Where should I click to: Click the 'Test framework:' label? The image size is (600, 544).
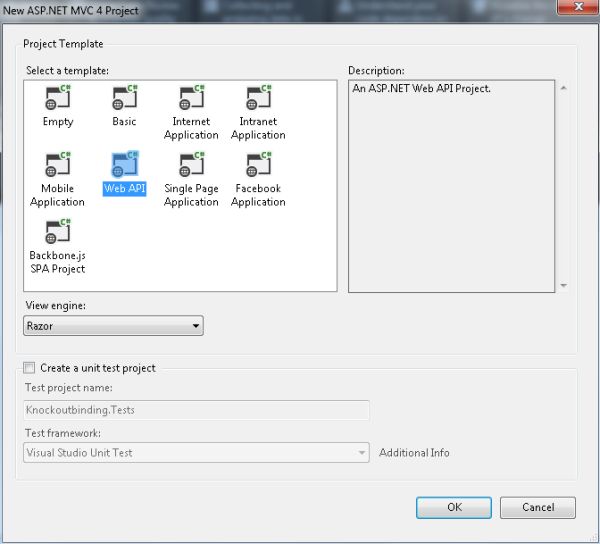click(x=63, y=433)
